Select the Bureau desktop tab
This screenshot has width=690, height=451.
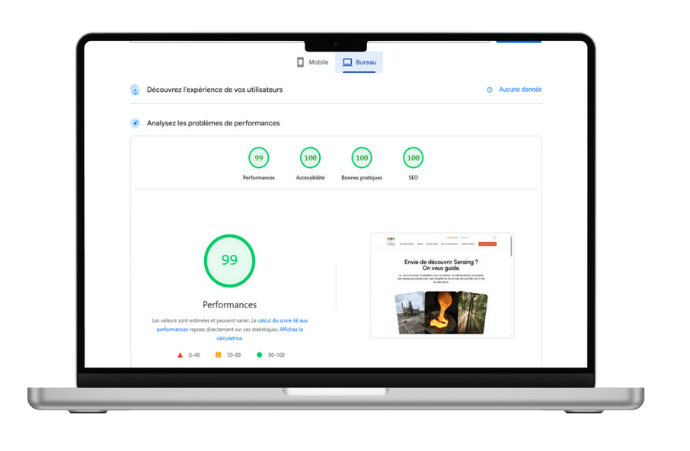360,62
